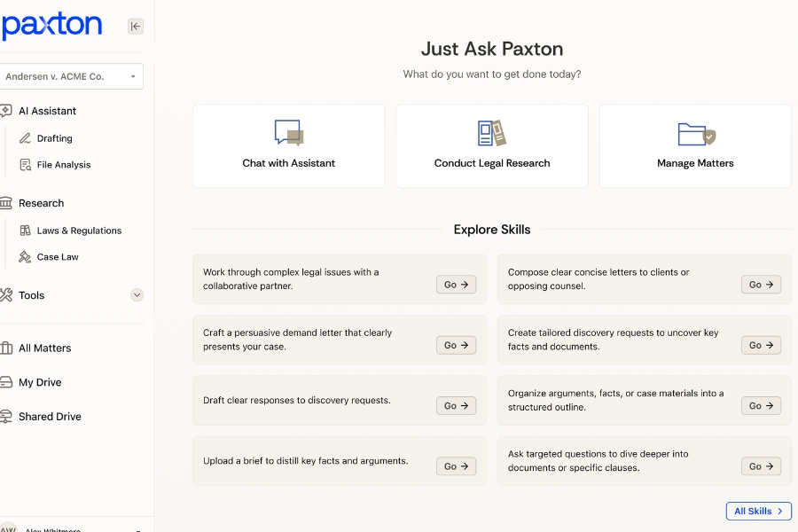Click the text 'Compose clear concise letters to clients'
Image resolution: width=798 pixels, height=532 pixels.
tap(593, 272)
